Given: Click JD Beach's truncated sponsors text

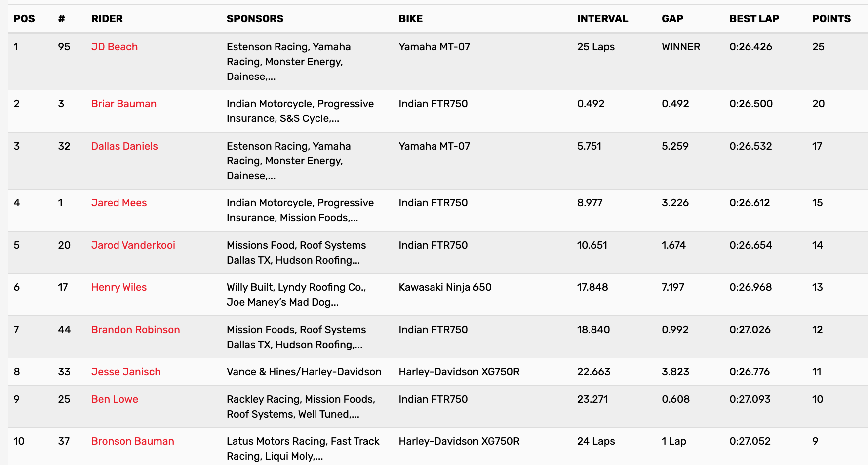Looking at the screenshot, I should coord(288,62).
